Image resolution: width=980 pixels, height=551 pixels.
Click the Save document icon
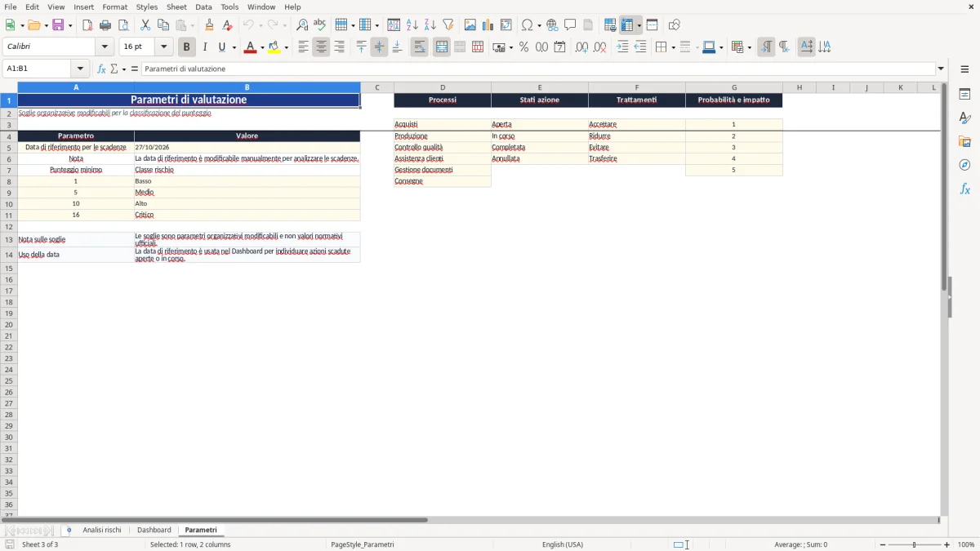(x=58, y=25)
